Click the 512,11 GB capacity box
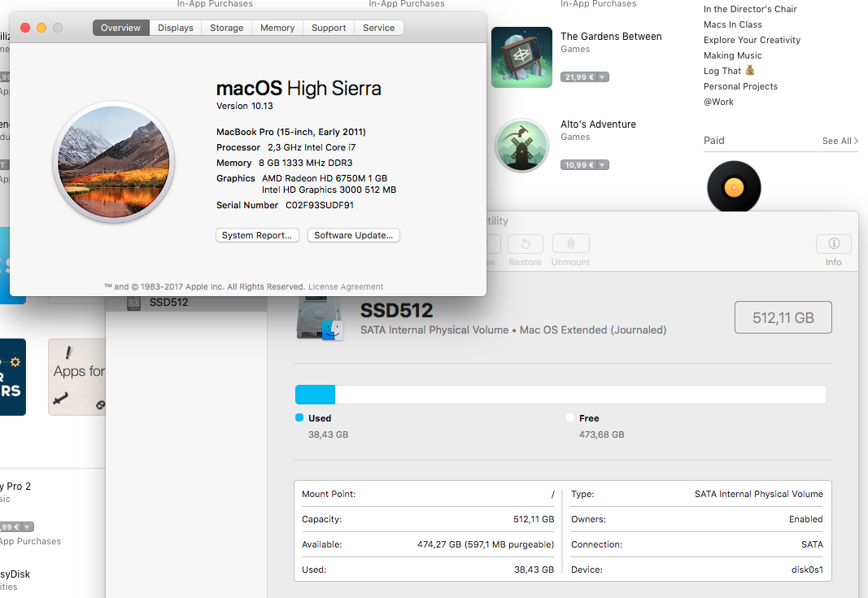The width and height of the screenshot is (868, 598). pos(783,317)
